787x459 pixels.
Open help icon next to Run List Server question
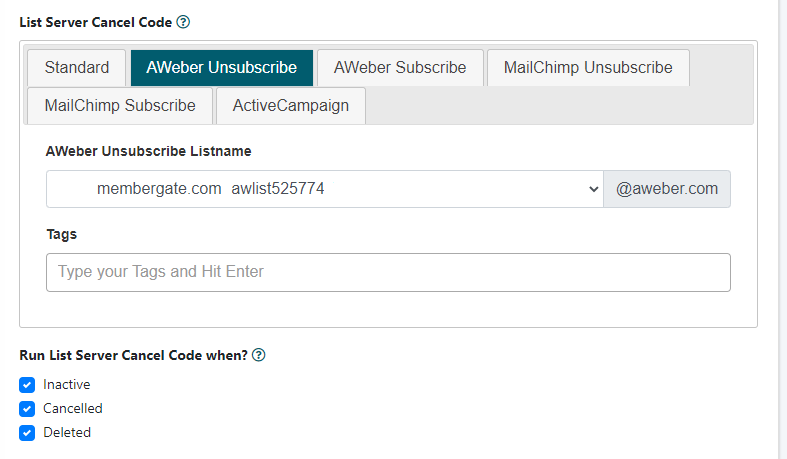point(259,355)
